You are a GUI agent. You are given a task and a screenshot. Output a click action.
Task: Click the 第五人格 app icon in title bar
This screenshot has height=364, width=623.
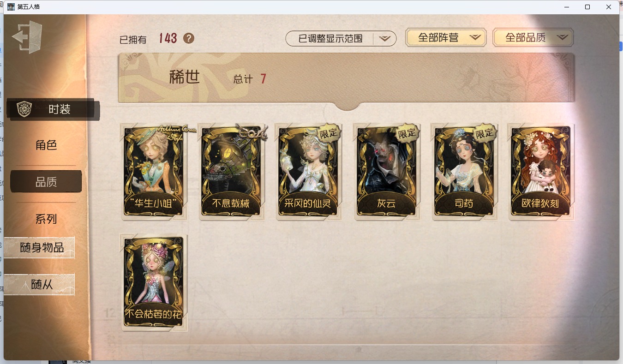tap(11, 7)
